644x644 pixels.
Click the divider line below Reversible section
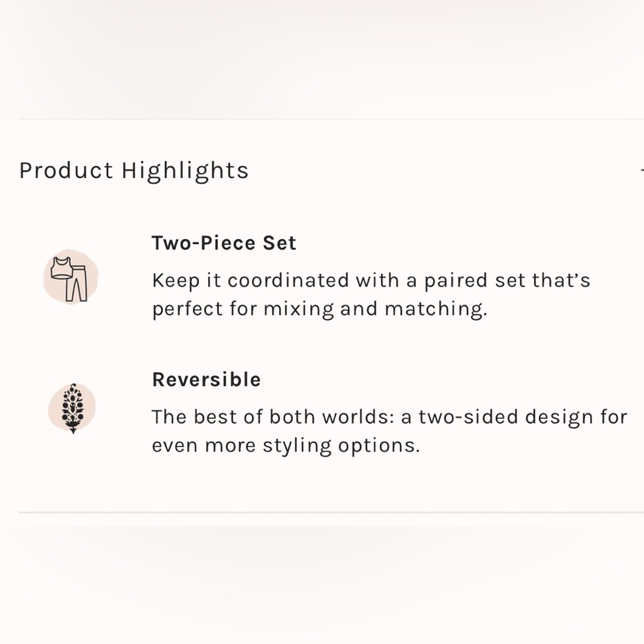click(x=322, y=513)
